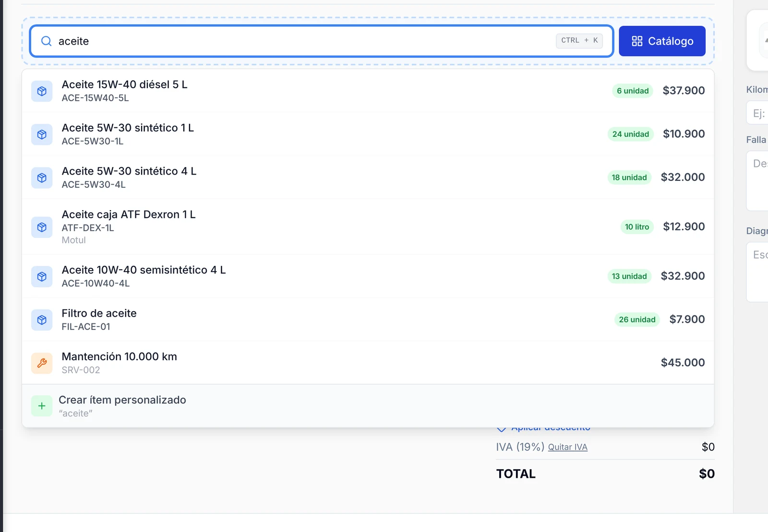The height and width of the screenshot is (532, 768).
Task: Click the $45.000 service price
Action: (683, 363)
